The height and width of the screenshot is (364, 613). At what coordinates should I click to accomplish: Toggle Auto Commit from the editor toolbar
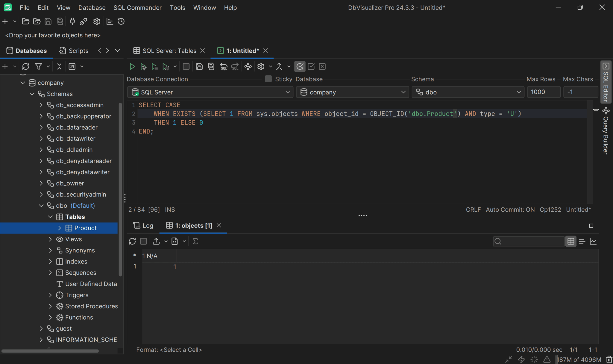click(300, 66)
